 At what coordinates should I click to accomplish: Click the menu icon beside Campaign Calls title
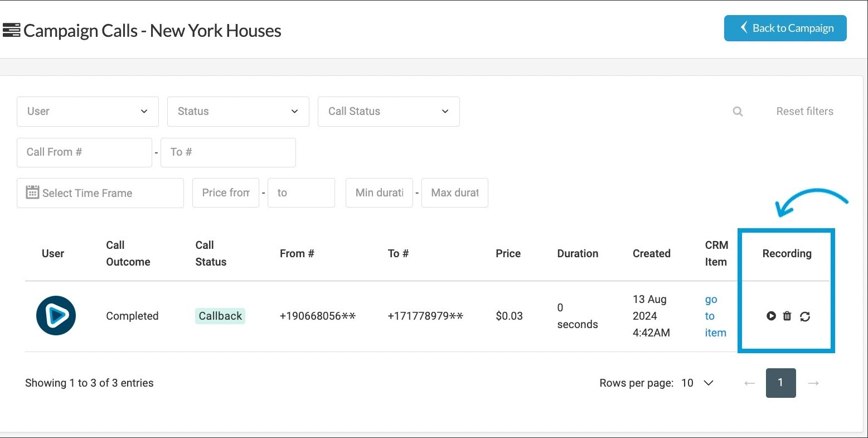coord(11,30)
